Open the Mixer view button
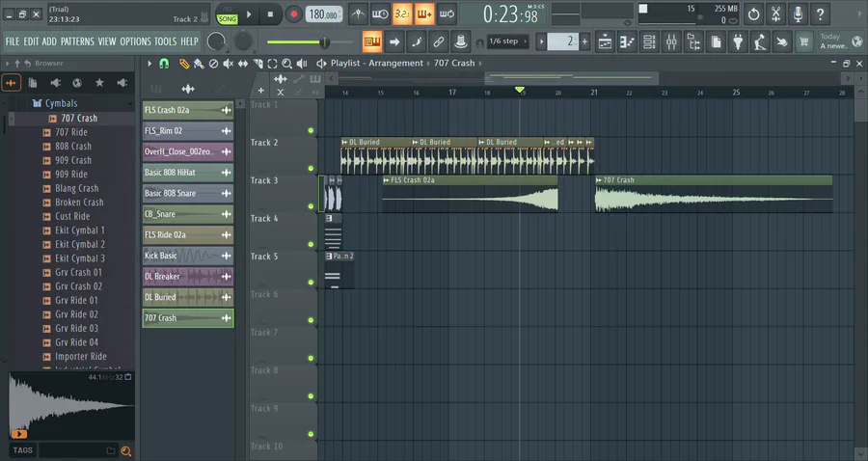This screenshot has height=461, width=868. click(671, 41)
